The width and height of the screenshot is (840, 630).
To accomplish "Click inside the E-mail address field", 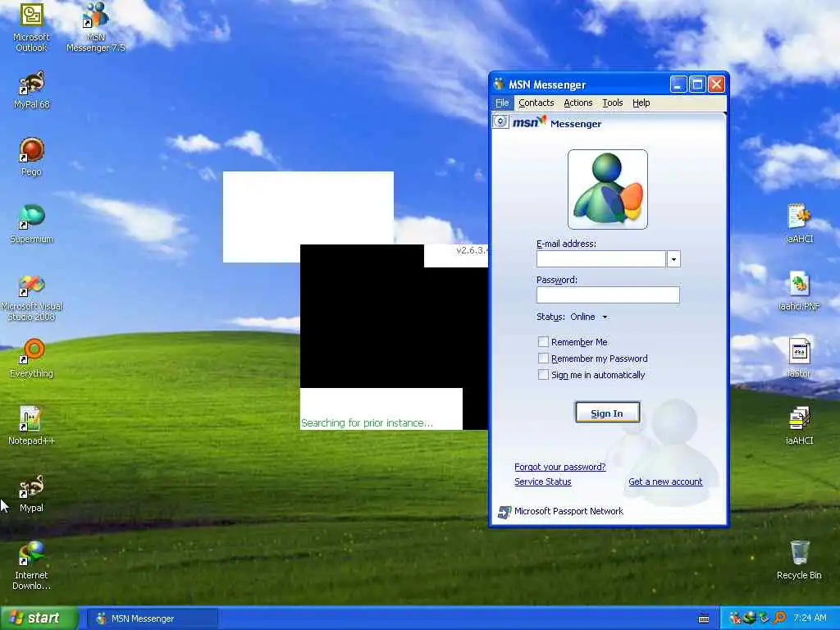I will [601, 259].
